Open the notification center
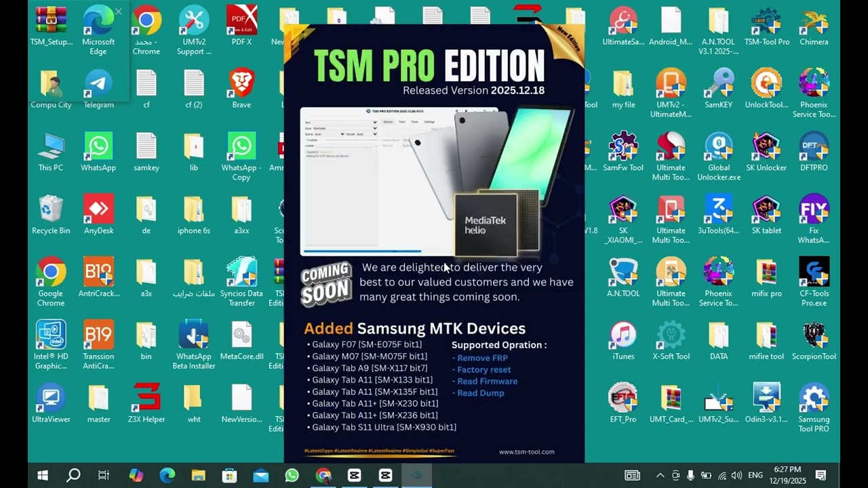The width and height of the screenshot is (868, 488). tap(821, 476)
